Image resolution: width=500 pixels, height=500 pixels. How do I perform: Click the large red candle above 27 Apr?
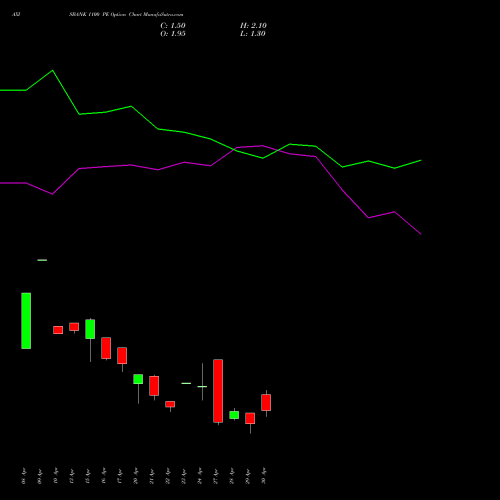coord(218,391)
